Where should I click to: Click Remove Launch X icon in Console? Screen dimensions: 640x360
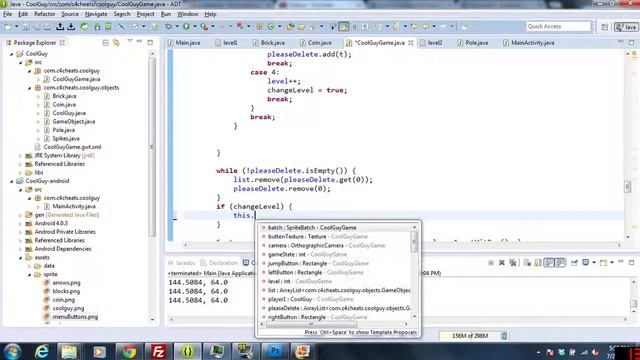pyautogui.click(x=502, y=263)
